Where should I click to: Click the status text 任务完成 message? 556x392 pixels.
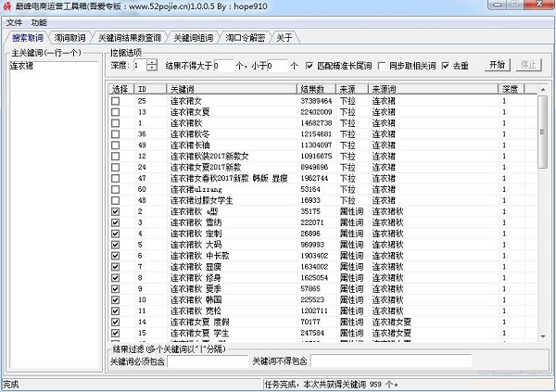point(332,385)
